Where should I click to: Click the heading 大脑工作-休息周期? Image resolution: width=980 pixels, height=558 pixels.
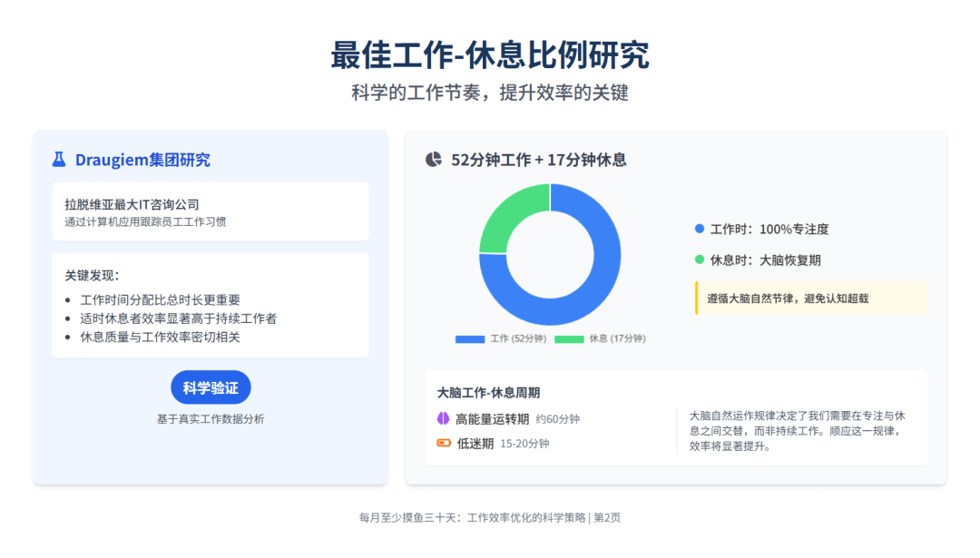(x=488, y=392)
